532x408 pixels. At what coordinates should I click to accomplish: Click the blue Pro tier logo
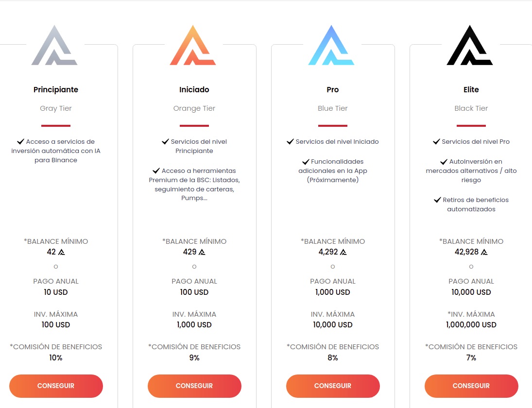coord(331,46)
